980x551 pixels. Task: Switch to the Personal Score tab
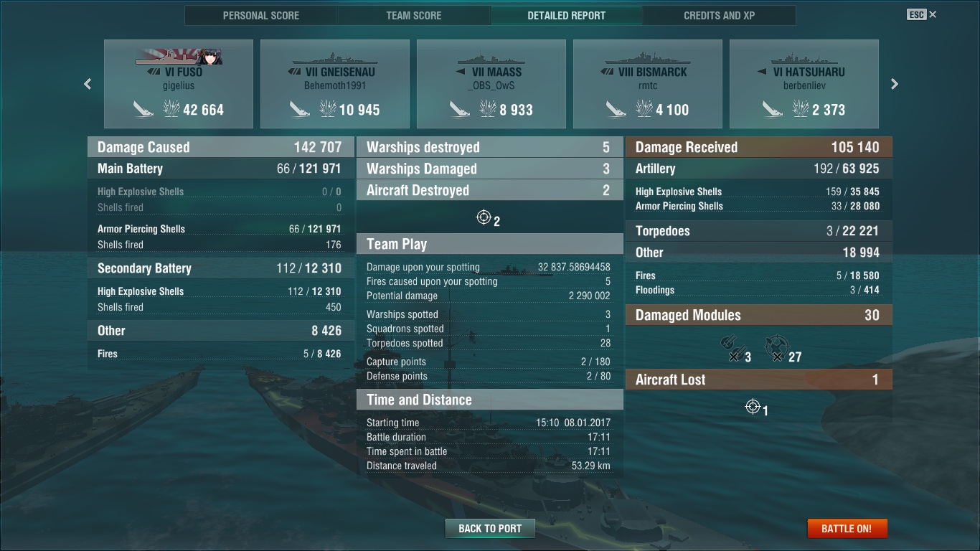tap(261, 15)
